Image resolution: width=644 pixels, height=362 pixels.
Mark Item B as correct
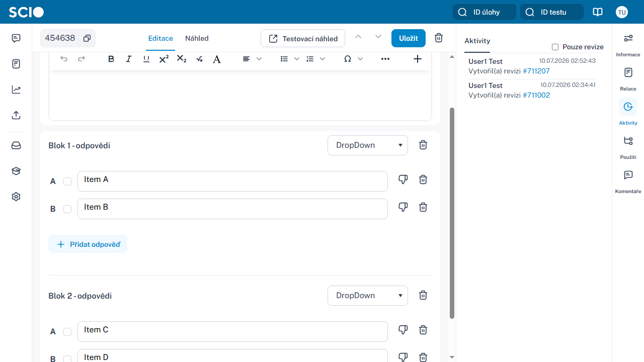tap(67, 209)
